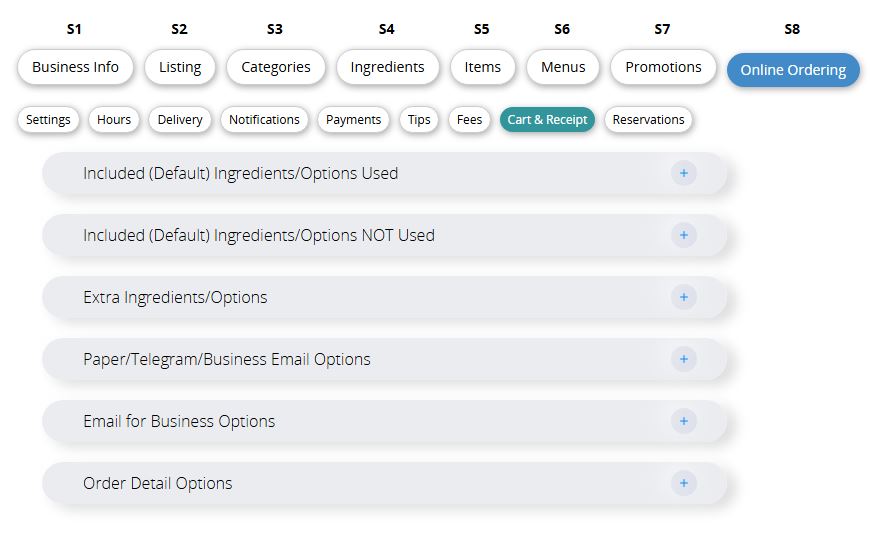Screen dimensions: 884x538
Task: Open Delivery sub-tab
Action: point(180,120)
